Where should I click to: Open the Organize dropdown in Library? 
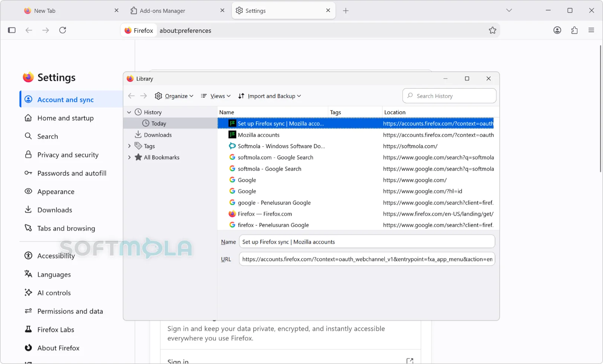point(174,96)
